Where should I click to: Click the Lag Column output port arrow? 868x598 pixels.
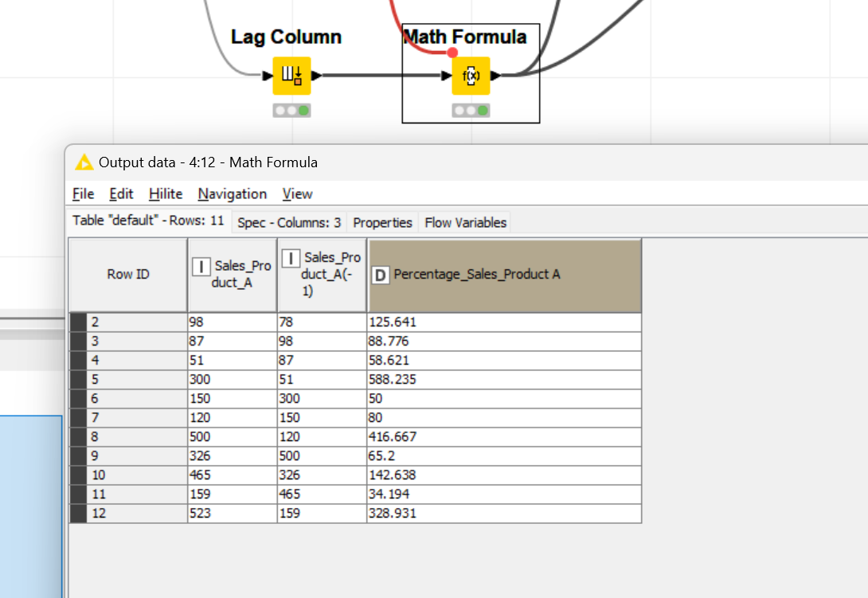point(316,76)
